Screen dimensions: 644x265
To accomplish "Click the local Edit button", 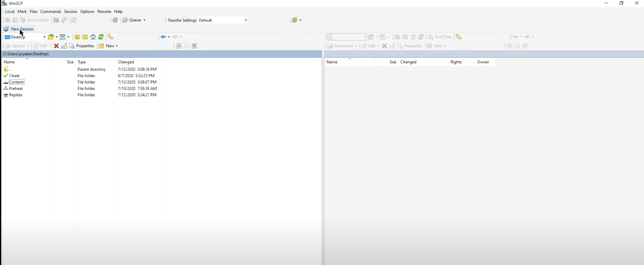I will coord(41,46).
